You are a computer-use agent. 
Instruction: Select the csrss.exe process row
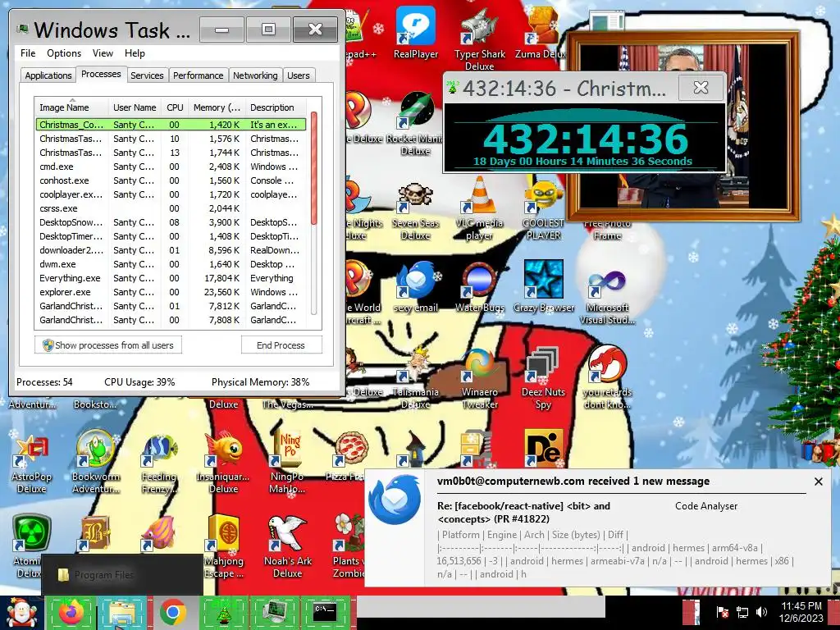[171, 208]
